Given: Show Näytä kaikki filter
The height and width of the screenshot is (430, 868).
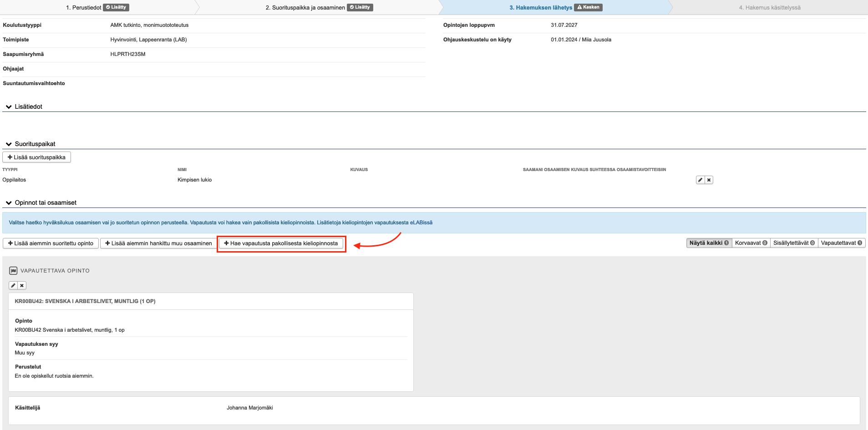Looking at the screenshot, I should point(709,243).
